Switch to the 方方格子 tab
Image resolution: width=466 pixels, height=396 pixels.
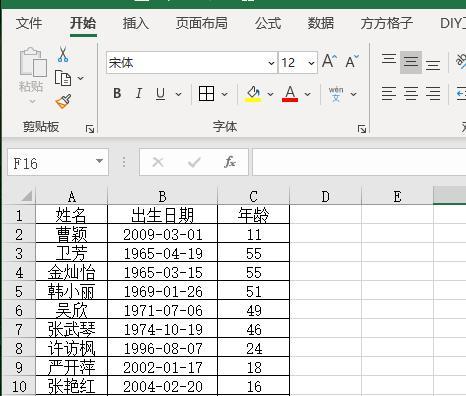[387, 23]
